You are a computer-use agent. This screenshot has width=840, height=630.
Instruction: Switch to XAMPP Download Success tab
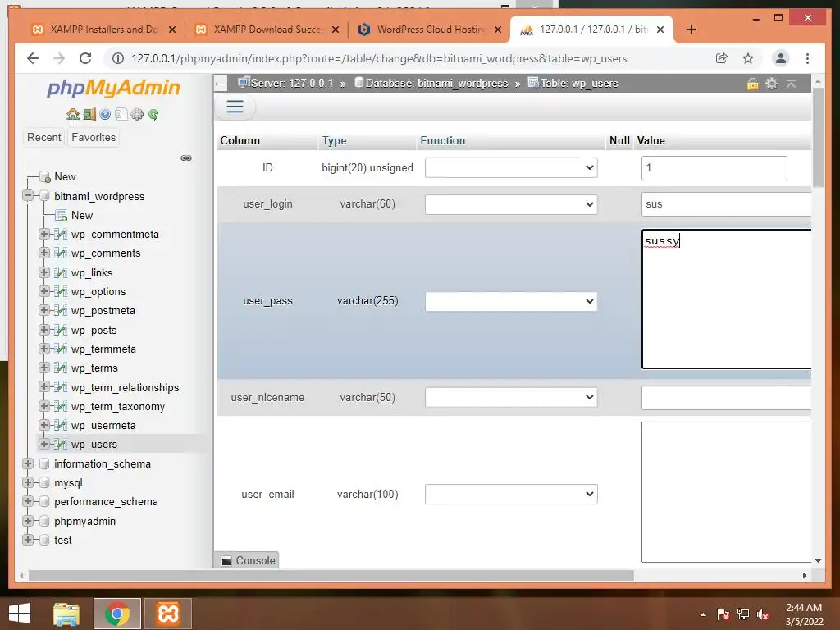[x=267, y=30]
